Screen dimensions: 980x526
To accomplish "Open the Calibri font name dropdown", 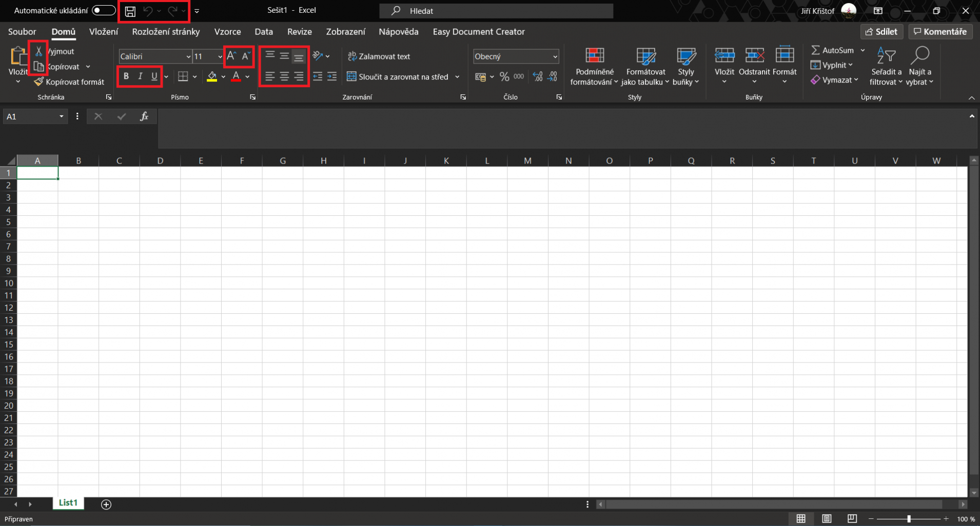I will tap(188, 56).
